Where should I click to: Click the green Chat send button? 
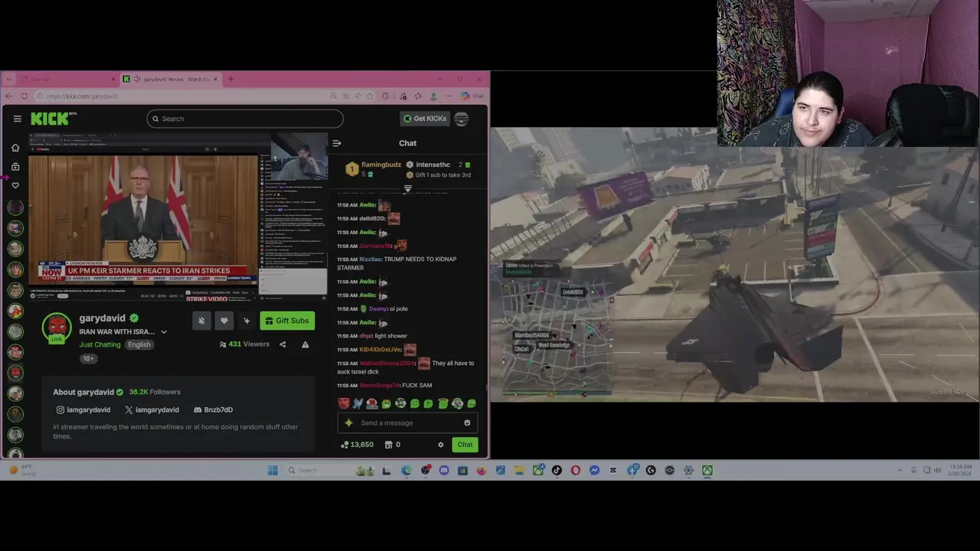pyautogui.click(x=465, y=445)
